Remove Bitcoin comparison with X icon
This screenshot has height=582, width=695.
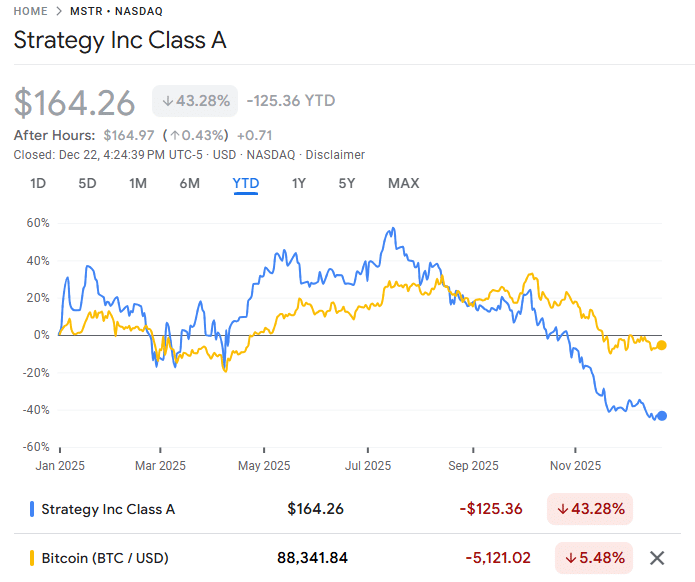pos(657,558)
